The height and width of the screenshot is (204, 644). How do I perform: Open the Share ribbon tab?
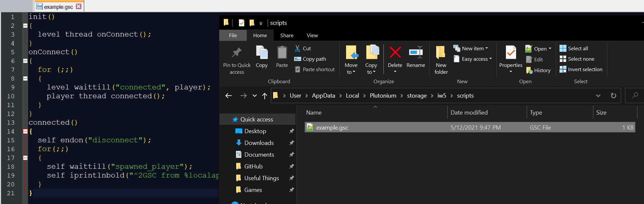tap(287, 35)
